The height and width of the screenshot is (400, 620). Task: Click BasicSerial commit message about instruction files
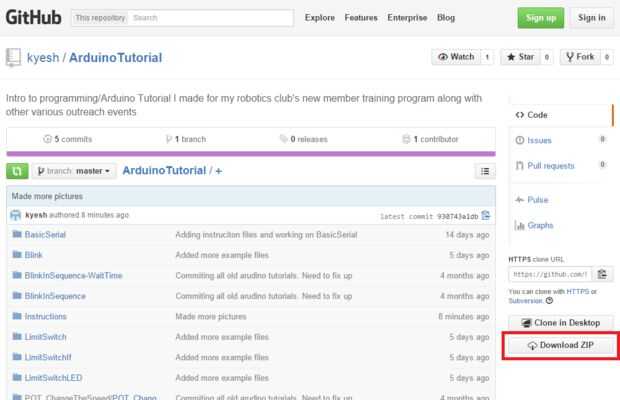[x=266, y=235]
